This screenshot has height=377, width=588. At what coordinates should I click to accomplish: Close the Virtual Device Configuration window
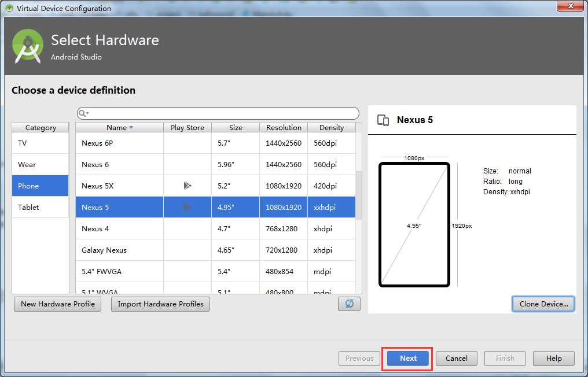click(x=571, y=6)
